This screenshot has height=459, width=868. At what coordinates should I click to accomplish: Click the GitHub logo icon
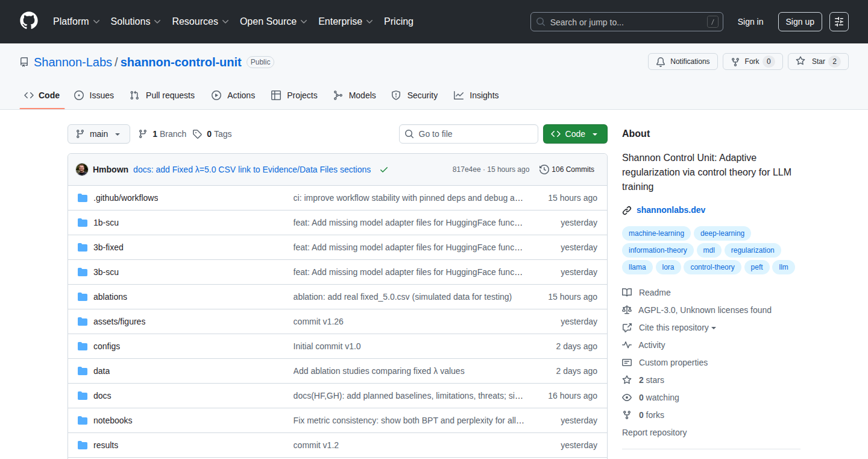[x=29, y=21]
